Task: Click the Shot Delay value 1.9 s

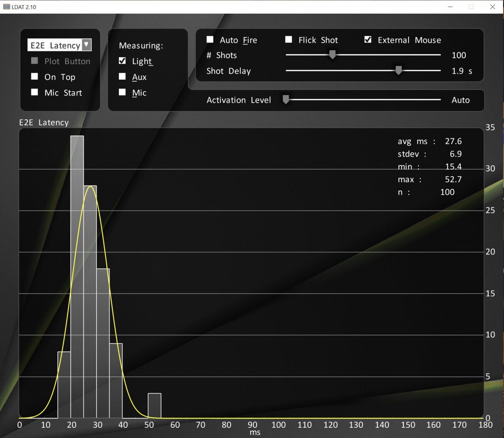Action: pos(462,71)
